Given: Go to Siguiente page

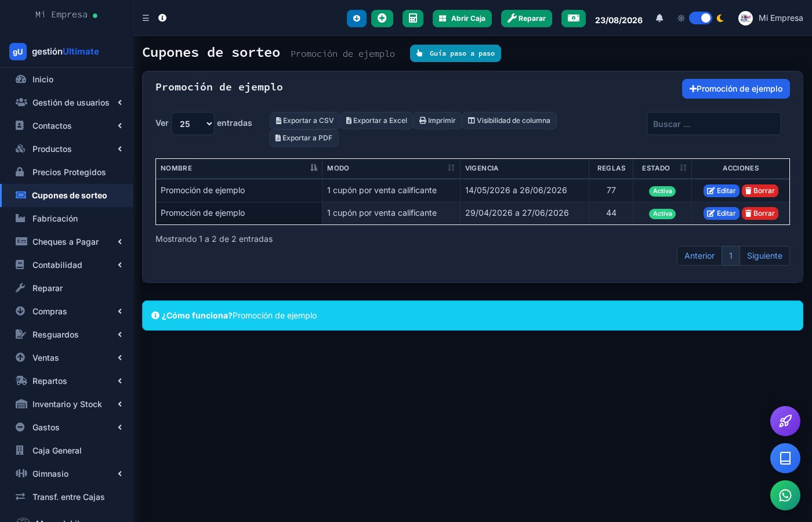Looking at the screenshot, I should tap(764, 256).
